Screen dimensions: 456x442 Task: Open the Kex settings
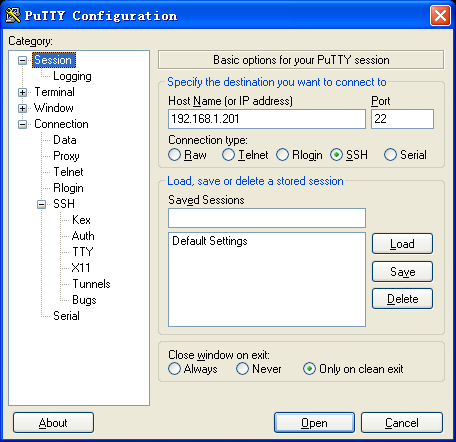pos(81,220)
